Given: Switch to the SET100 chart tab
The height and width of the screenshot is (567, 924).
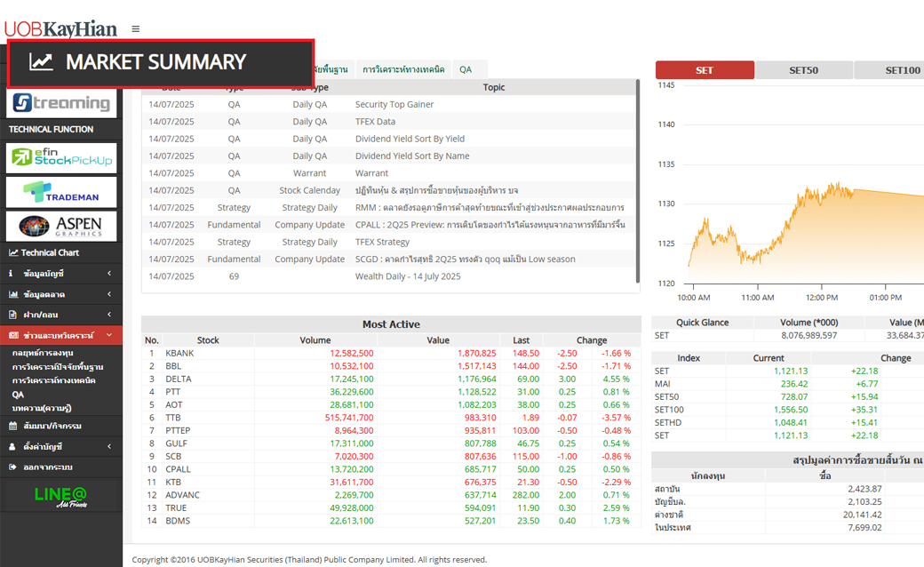Looking at the screenshot, I should 889,70.
